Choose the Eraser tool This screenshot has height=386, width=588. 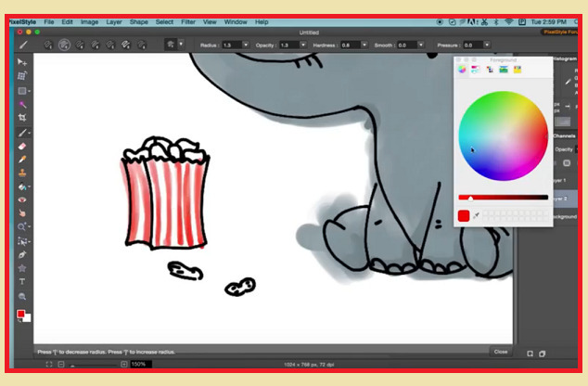click(x=22, y=146)
